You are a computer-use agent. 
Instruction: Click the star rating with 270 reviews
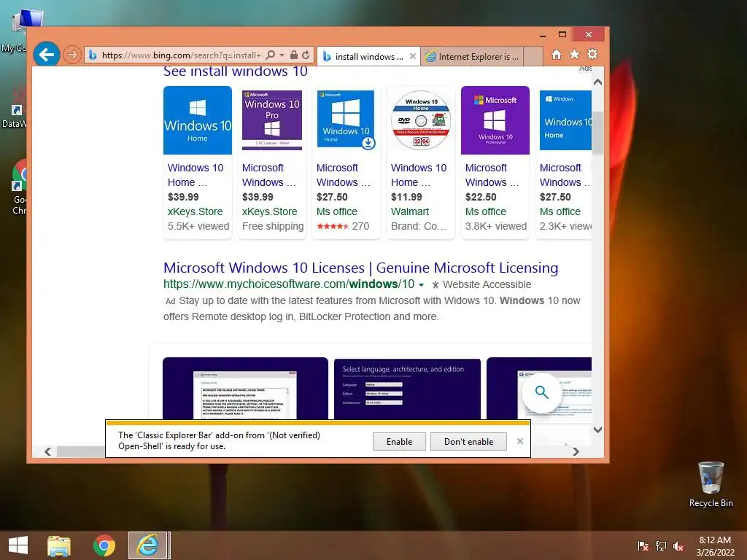pos(343,226)
